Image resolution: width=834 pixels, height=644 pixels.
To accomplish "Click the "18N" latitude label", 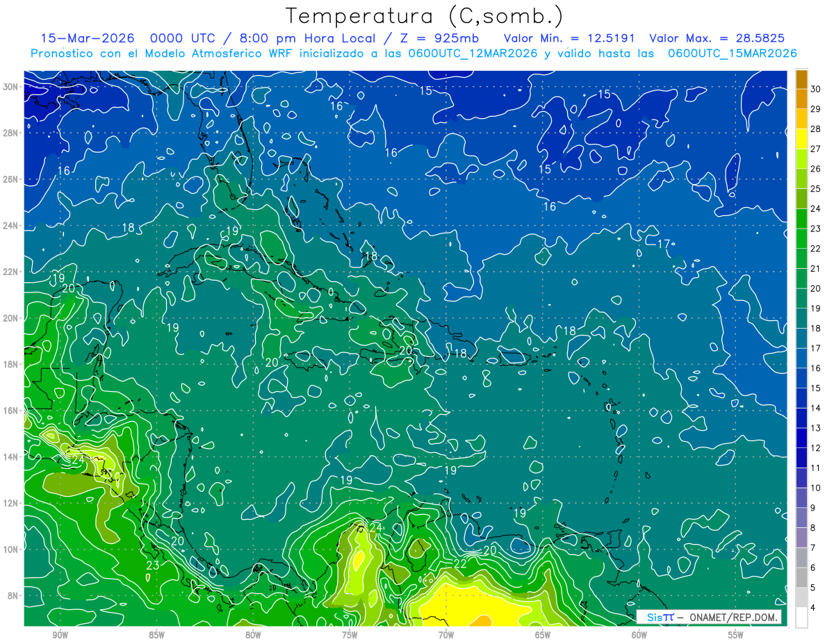I will pyautogui.click(x=12, y=364).
